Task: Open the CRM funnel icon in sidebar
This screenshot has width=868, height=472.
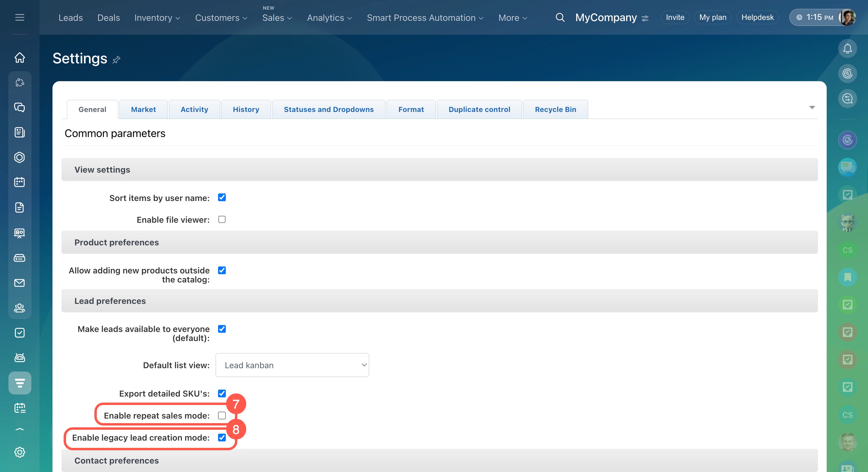Action: tap(20, 383)
